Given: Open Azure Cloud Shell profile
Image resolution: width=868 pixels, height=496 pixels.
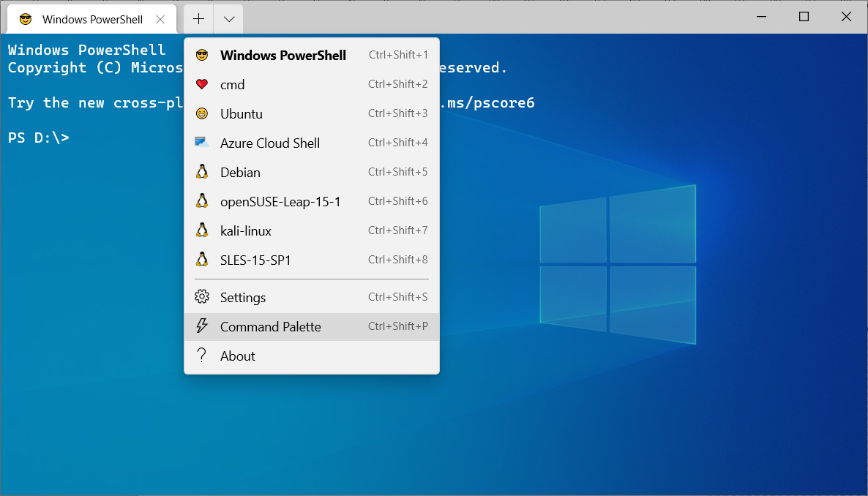Looking at the screenshot, I should tap(312, 143).
